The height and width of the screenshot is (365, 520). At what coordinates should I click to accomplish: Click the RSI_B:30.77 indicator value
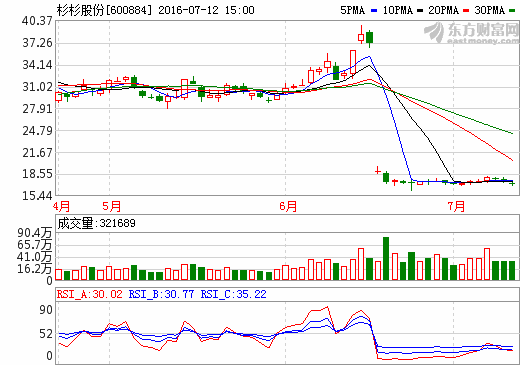(x=161, y=294)
